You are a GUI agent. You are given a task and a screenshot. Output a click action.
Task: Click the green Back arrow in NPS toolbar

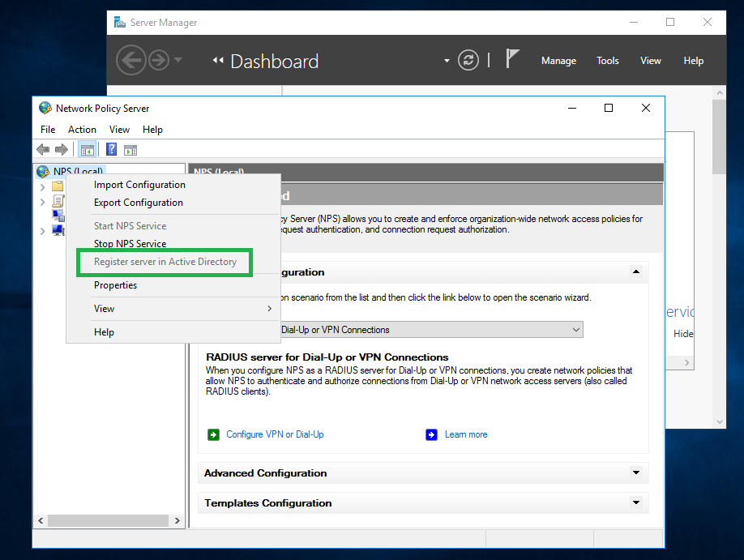(x=43, y=149)
